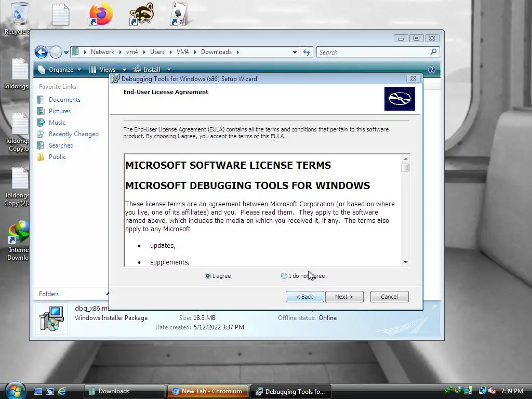Click the network tray icon
The height and width of the screenshot is (399, 532).
coord(482,391)
